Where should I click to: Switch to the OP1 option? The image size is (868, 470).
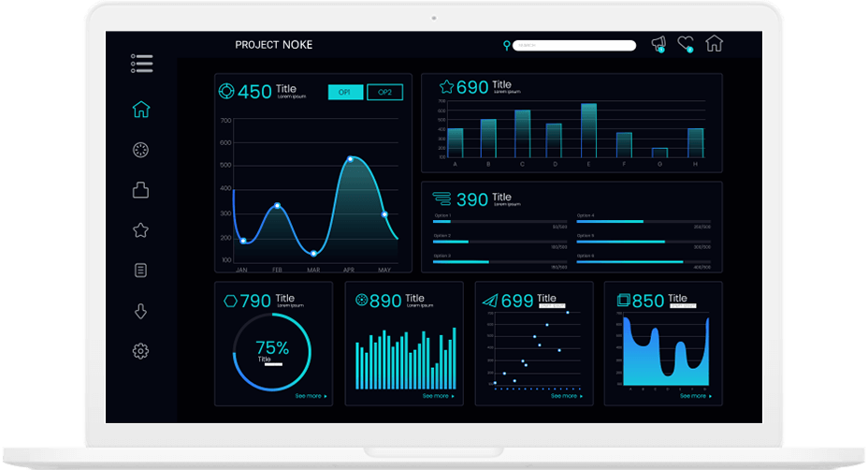[x=345, y=92]
